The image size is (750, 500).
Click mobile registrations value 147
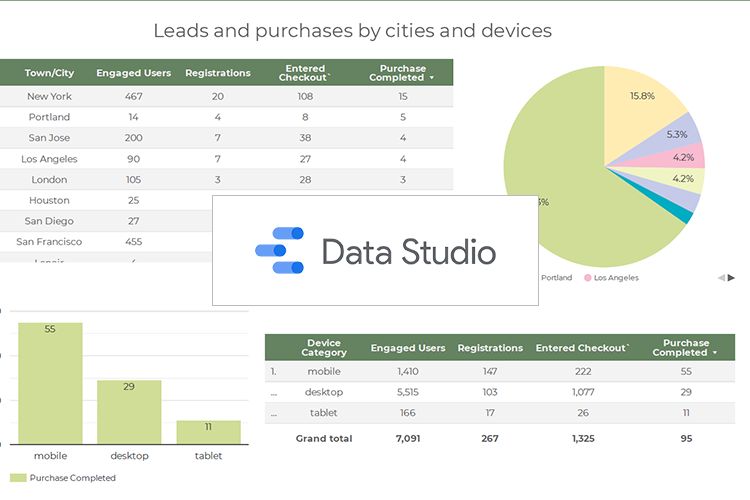(x=490, y=371)
